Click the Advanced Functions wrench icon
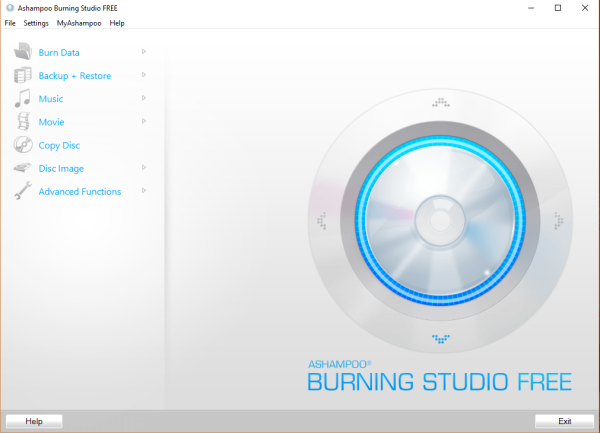This screenshot has width=600, height=433. tap(23, 190)
